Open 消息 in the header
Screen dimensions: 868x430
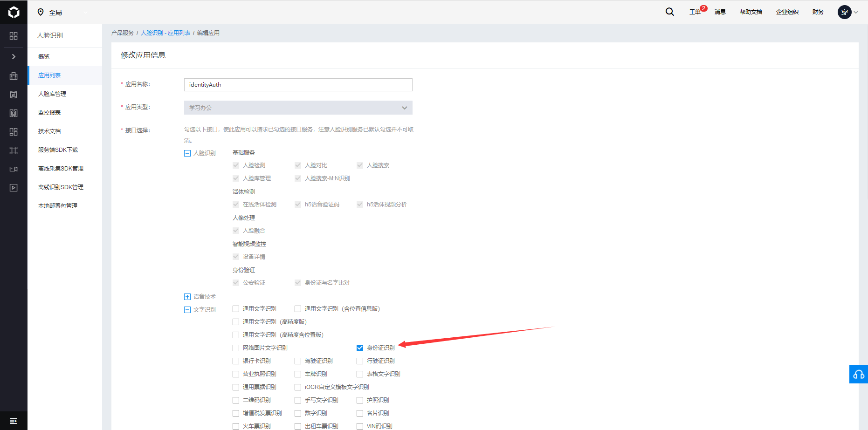[720, 12]
